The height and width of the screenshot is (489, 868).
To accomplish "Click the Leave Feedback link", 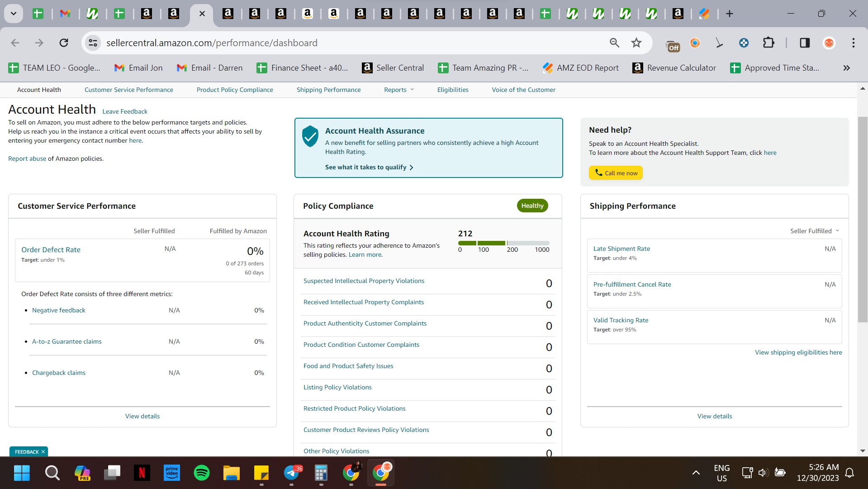I will tap(125, 111).
